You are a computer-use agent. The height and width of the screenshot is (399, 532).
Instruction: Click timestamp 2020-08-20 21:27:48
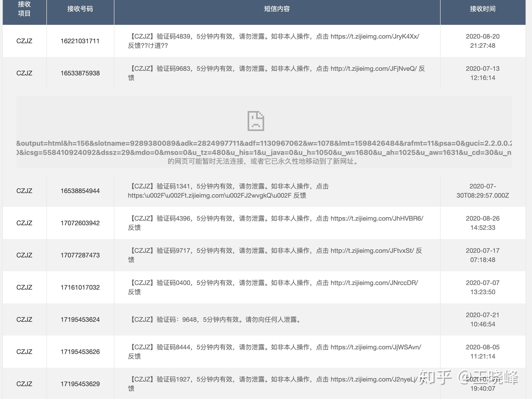click(483, 41)
